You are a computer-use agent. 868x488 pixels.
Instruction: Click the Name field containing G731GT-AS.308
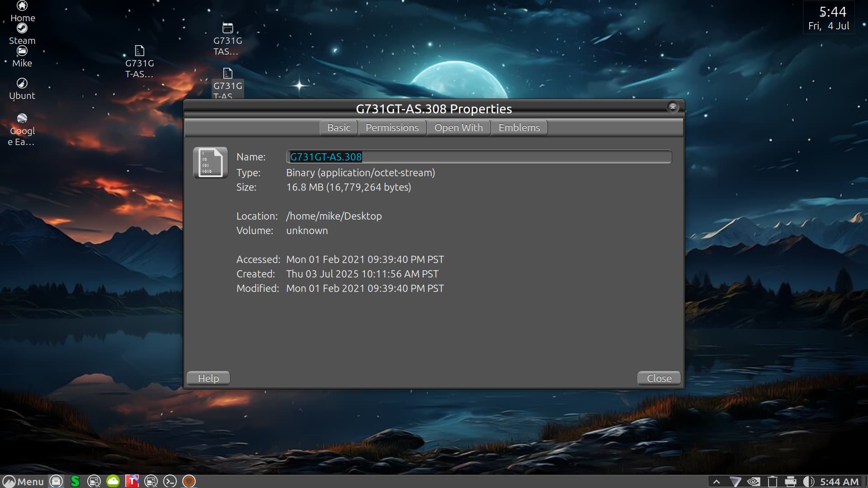coord(479,157)
